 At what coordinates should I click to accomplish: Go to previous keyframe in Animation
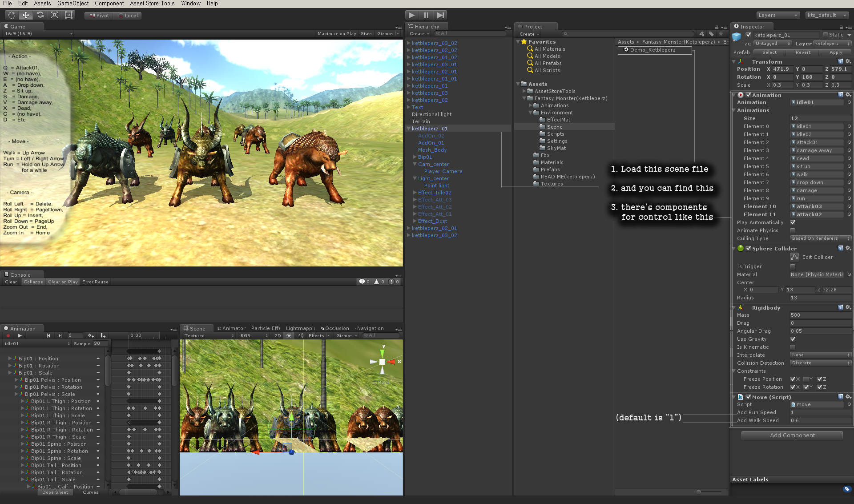(x=48, y=336)
